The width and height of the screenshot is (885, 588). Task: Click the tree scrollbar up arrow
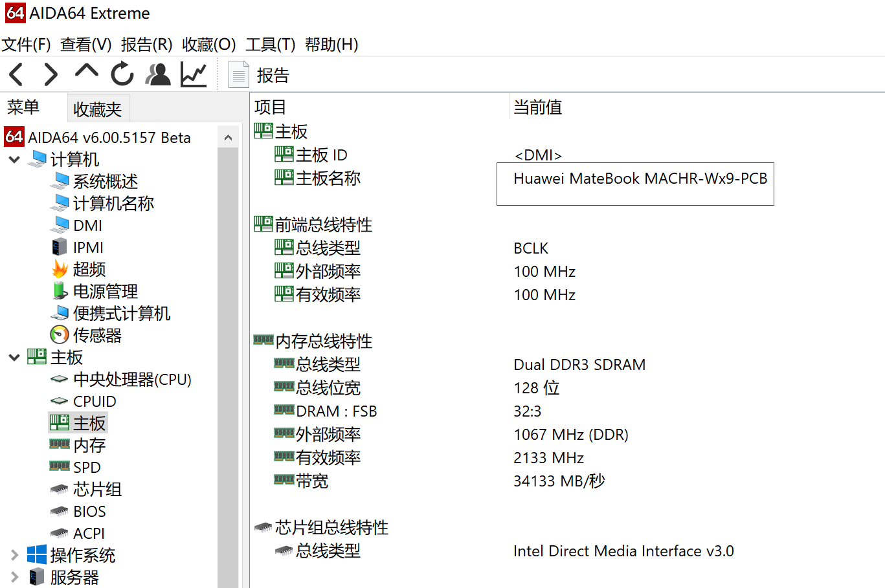pyautogui.click(x=228, y=137)
